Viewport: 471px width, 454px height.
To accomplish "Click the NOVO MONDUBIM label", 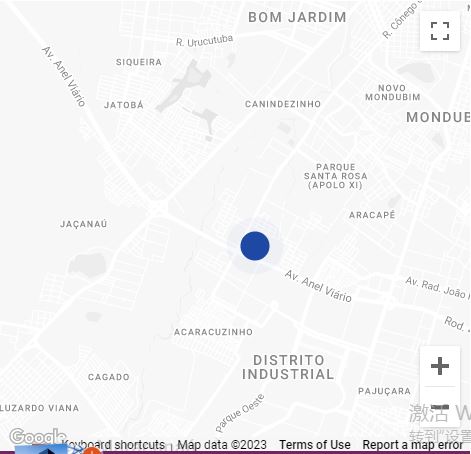I will [x=393, y=92].
